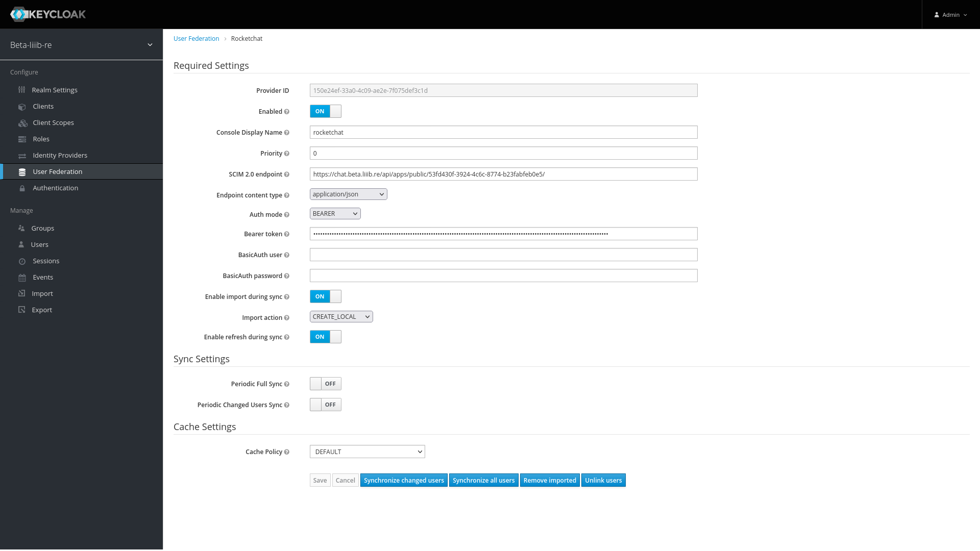Click the Roles icon
980x551 pixels.
pyautogui.click(x=22, y=139)
